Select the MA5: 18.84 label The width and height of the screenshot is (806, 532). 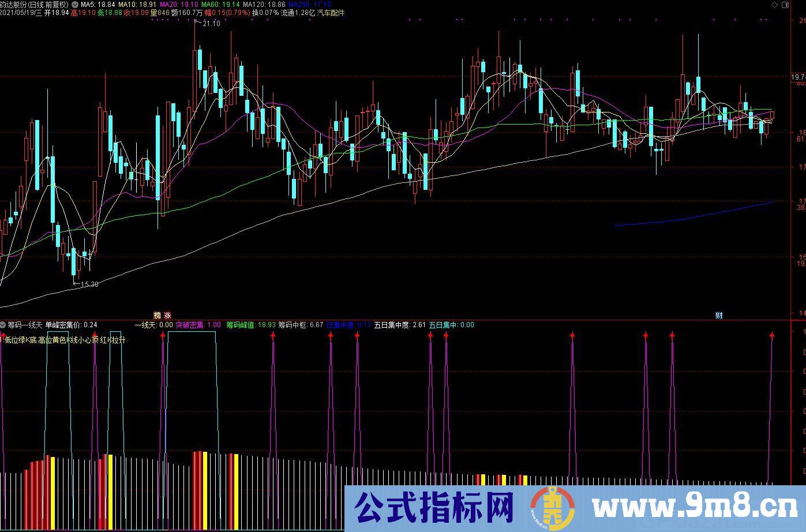coord(98,4)
